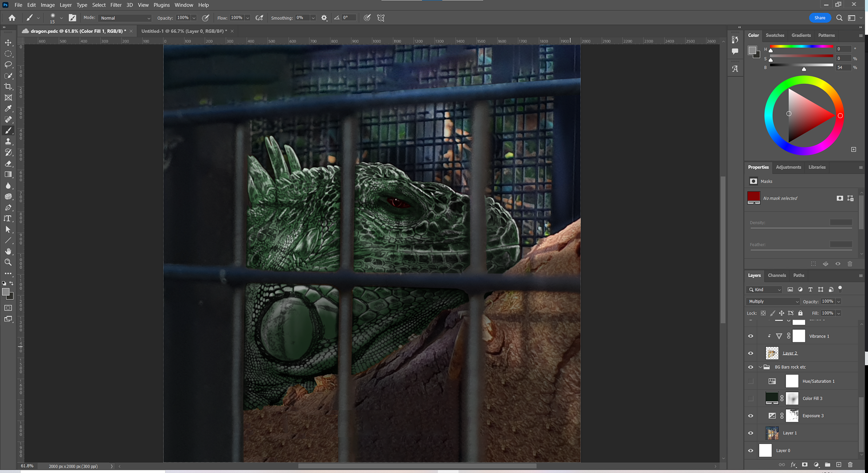This screenshot has width=868, height=473.
Task: Select the Crop tool
Action: pyautogui.click(x=8, y=86)
